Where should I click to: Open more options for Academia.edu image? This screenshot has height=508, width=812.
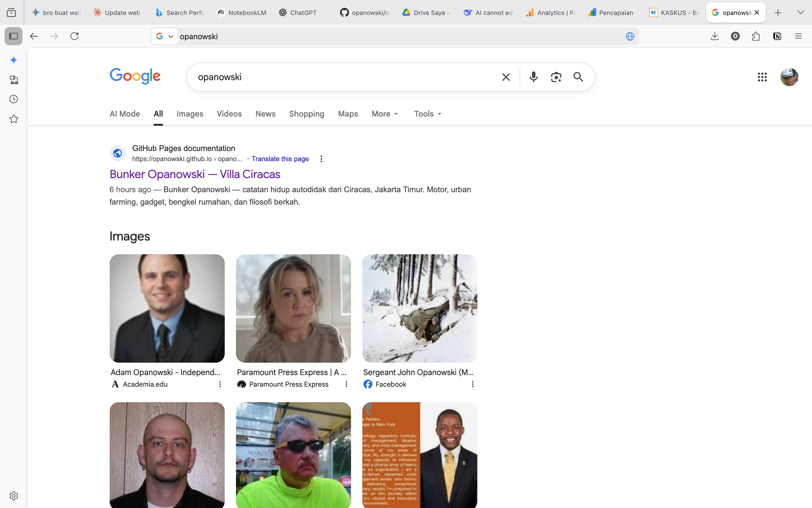point(220,384)
